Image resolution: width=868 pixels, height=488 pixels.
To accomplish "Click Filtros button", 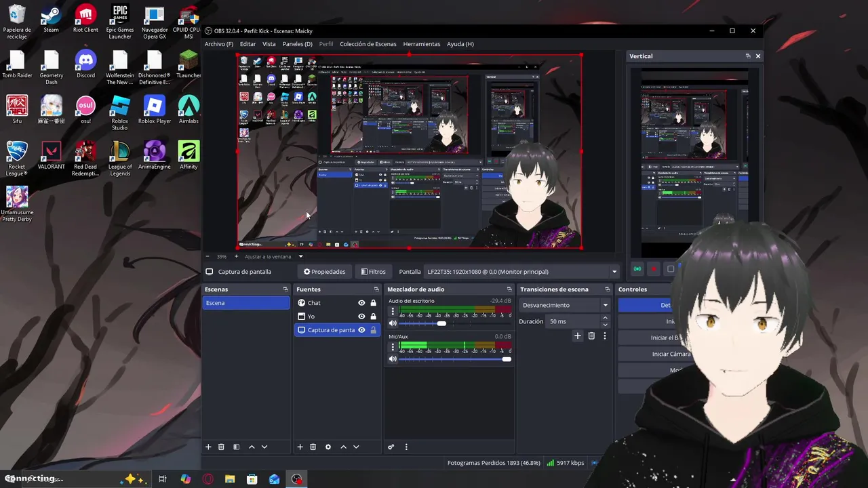I will coord(373,272).
